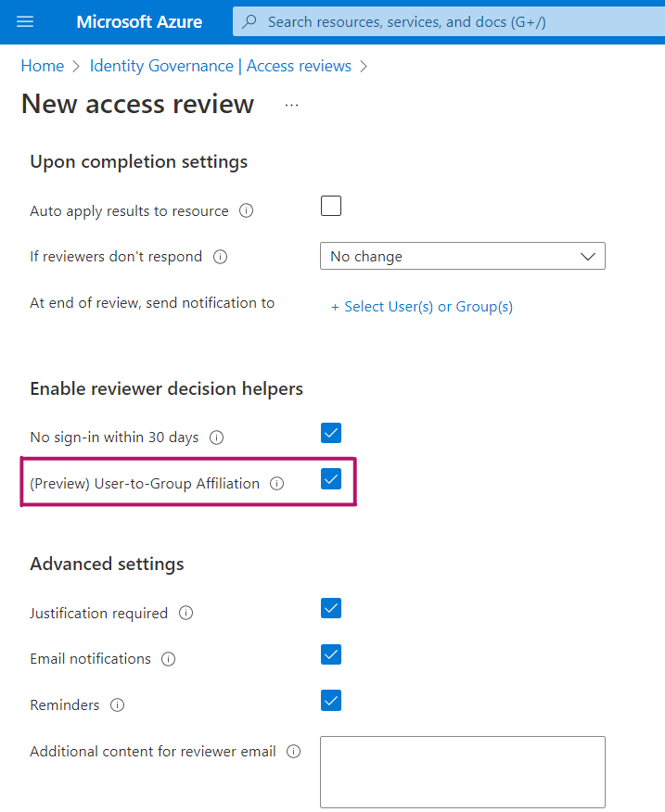Click info icon for Additional content for reviewer email

(x=294, y=751)
